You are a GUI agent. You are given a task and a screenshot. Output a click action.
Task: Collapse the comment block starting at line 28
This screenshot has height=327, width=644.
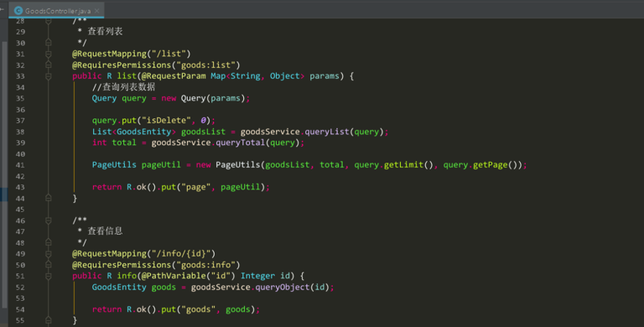49,20
